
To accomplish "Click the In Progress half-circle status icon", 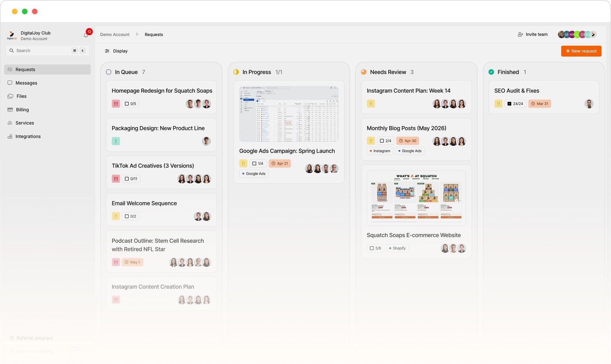I will (236, 72).
